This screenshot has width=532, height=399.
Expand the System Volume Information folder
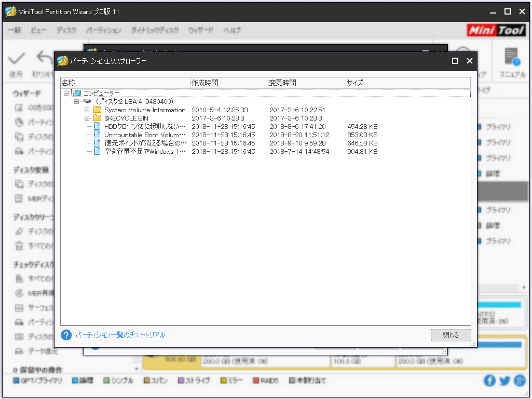click(87, 110)
